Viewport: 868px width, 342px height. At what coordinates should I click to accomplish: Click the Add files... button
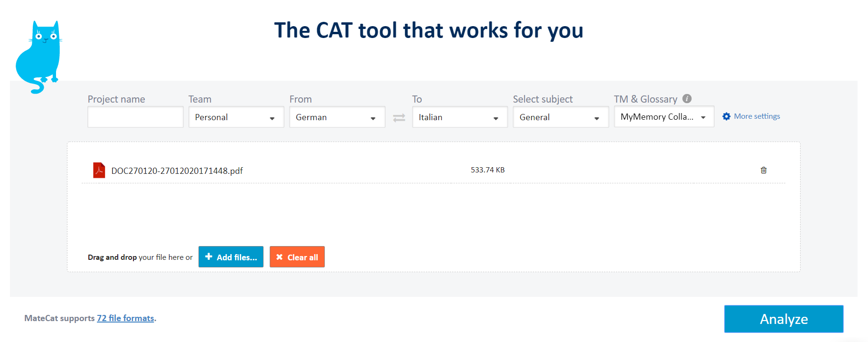coord(231,257)
